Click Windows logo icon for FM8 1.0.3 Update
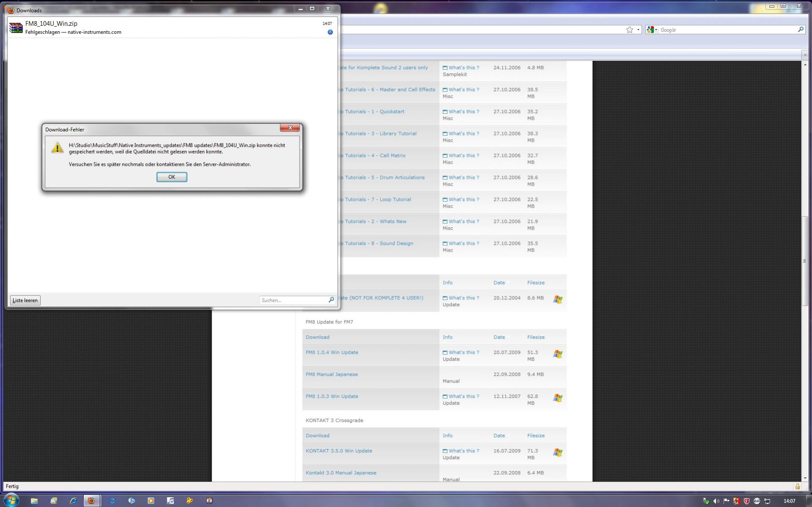 558,398
